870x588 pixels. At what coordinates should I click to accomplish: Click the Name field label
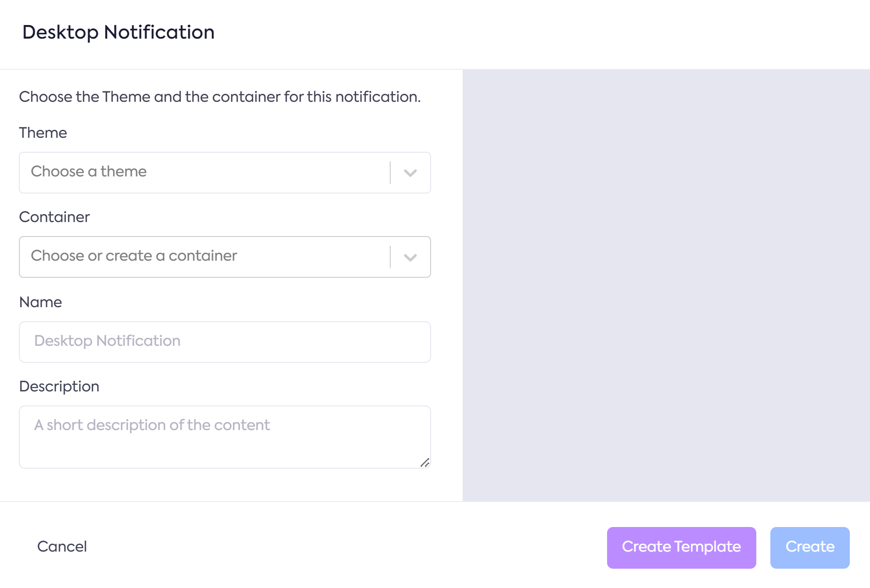pyautogui.click(x=40, y=302)
